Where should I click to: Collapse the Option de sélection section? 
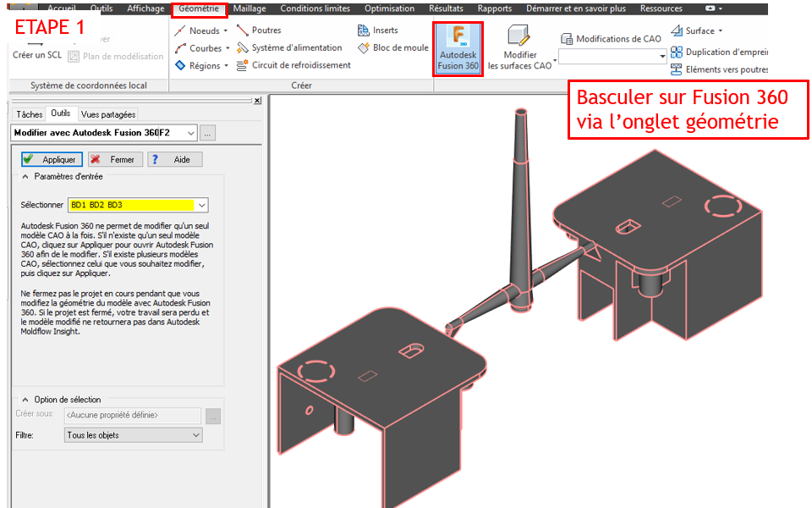[x=25, y=400]
